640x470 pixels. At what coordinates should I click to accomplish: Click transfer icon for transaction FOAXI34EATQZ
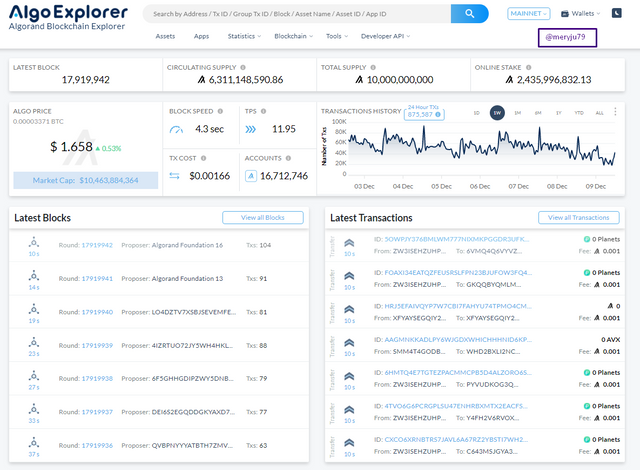point(349,276)
